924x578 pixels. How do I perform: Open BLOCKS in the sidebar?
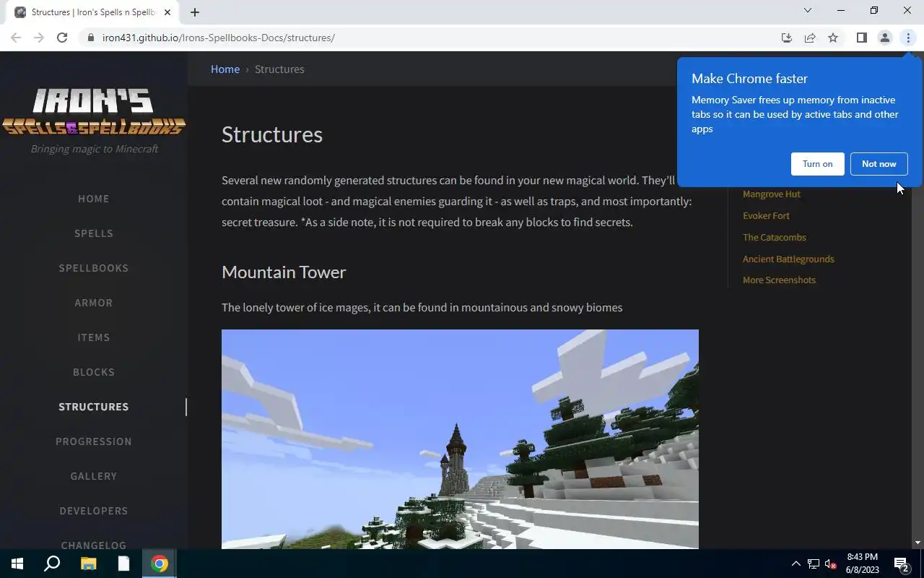[x=94, y=372]
